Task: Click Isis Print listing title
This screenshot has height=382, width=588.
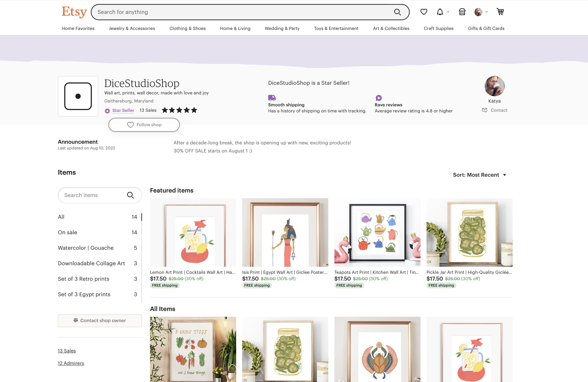Action: click(285, 272)
